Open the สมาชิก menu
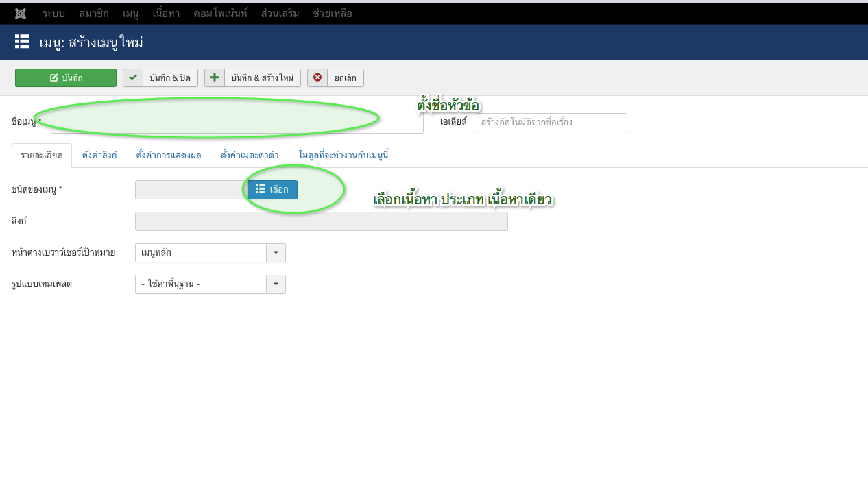 (x=93, y=14)
